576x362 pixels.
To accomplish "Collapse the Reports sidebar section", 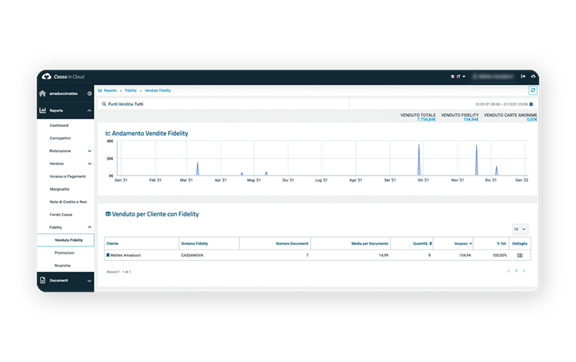I will tap(89, 111).
